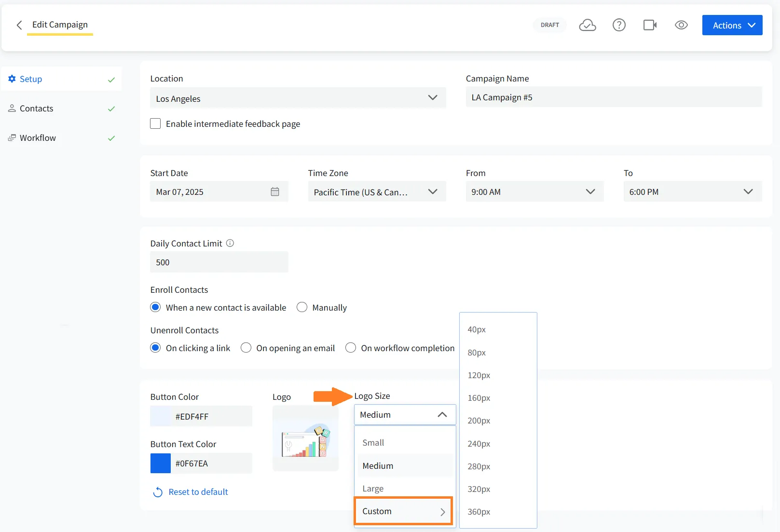Viewport: 780px width, 532px height.
Task: Select Manually for Enroll Contacts
Action: click(302, 307)
